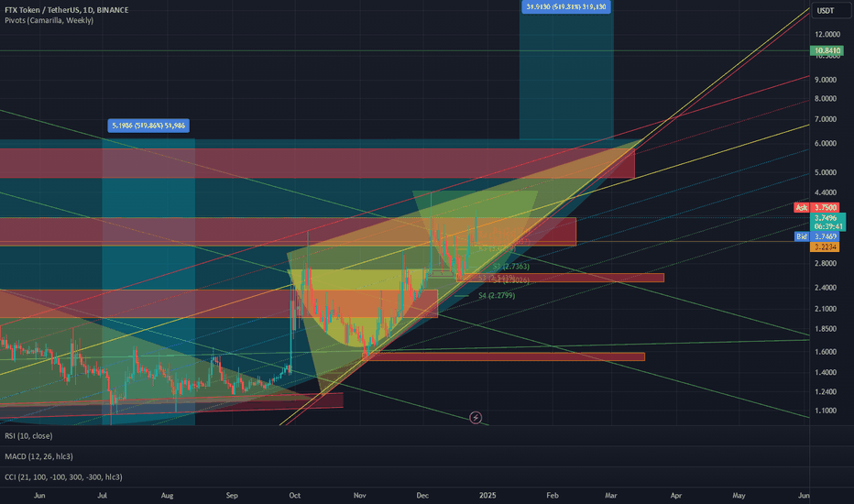Open the USDT currency selector
This screenshot has height=504, width=854.
830,10
